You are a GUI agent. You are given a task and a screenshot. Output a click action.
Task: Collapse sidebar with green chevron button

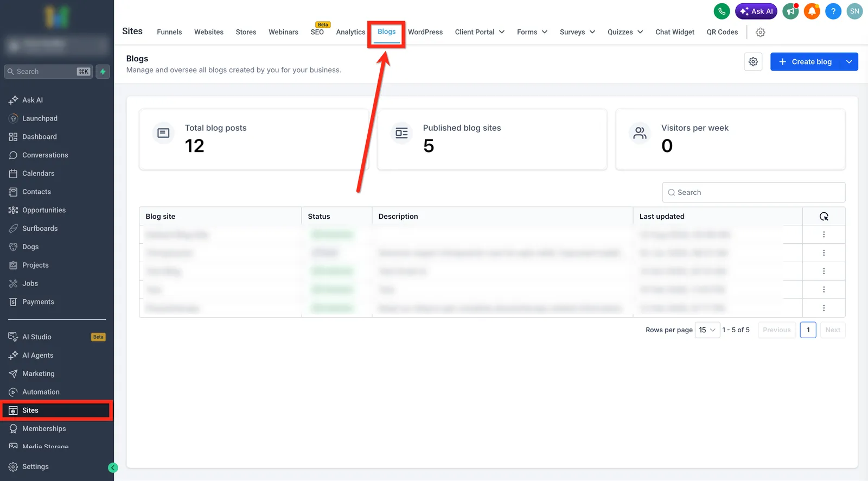(113, 467)
